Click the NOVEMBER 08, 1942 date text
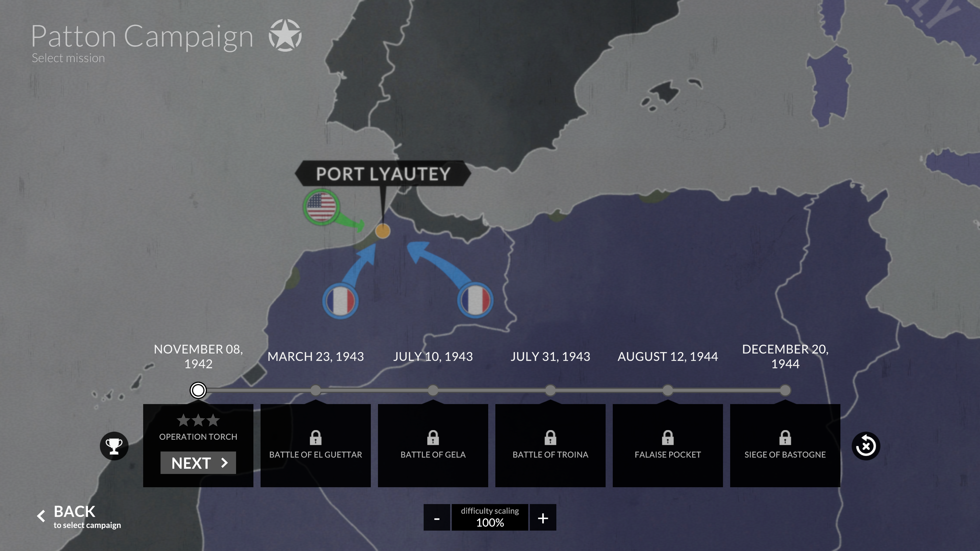The image size is (980, 551). (198, 356)
